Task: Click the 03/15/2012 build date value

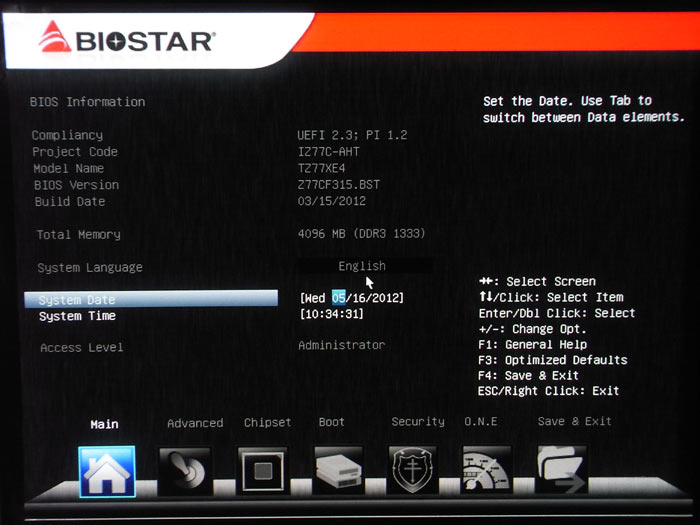Action: tap(332, 200)
